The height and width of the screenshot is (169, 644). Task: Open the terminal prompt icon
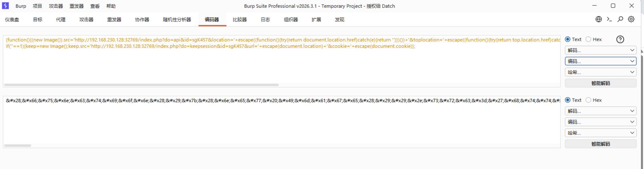[x=609, y=19]
